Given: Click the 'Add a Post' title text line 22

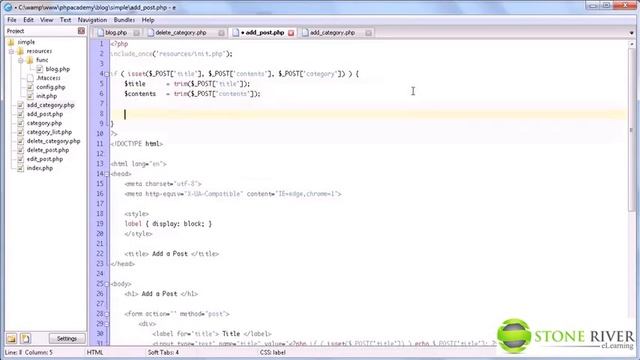Looking at the screenshot, I should click(x=171, y=253).
